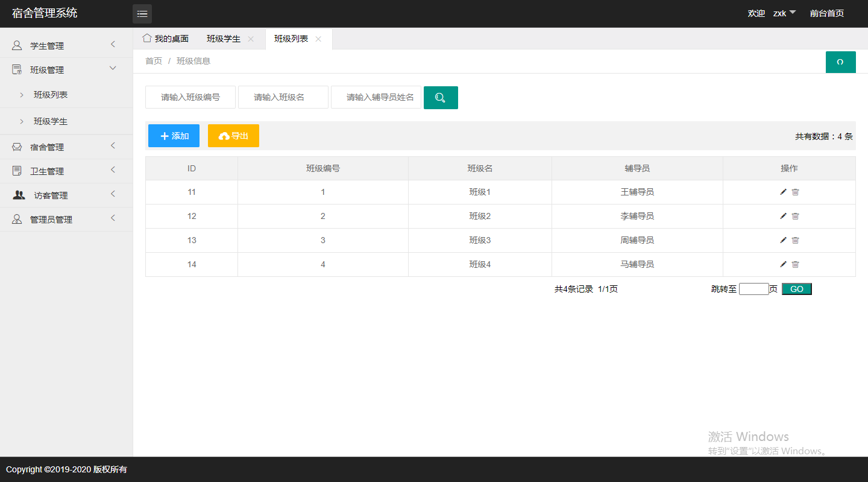The width and height of the screenshot is (868, 482).
Task: Click the 李辅导员 cell
Action: (637, 216)
